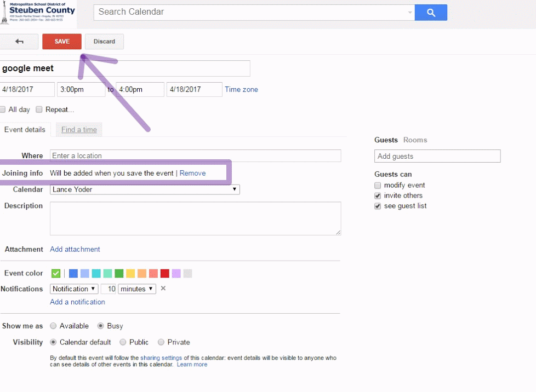The image size is (536, 392).
Task: Click the red SAVE button
Action: (x=62, y=41)
